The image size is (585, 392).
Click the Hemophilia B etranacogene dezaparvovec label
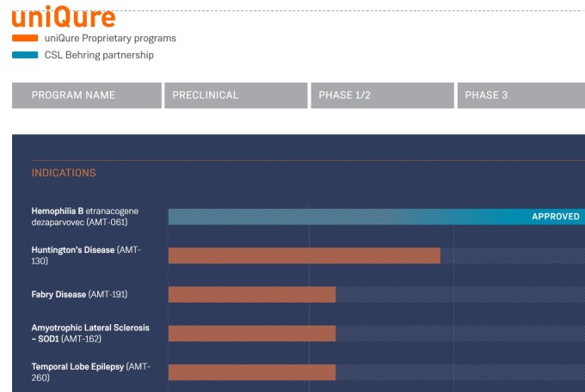coord(84,217)
